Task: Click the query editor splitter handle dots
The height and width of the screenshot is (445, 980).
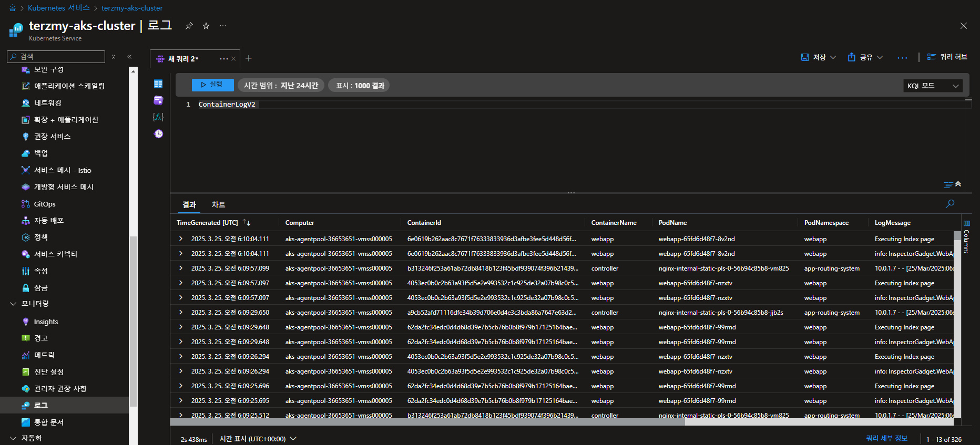Action: (x=571, y=193)
